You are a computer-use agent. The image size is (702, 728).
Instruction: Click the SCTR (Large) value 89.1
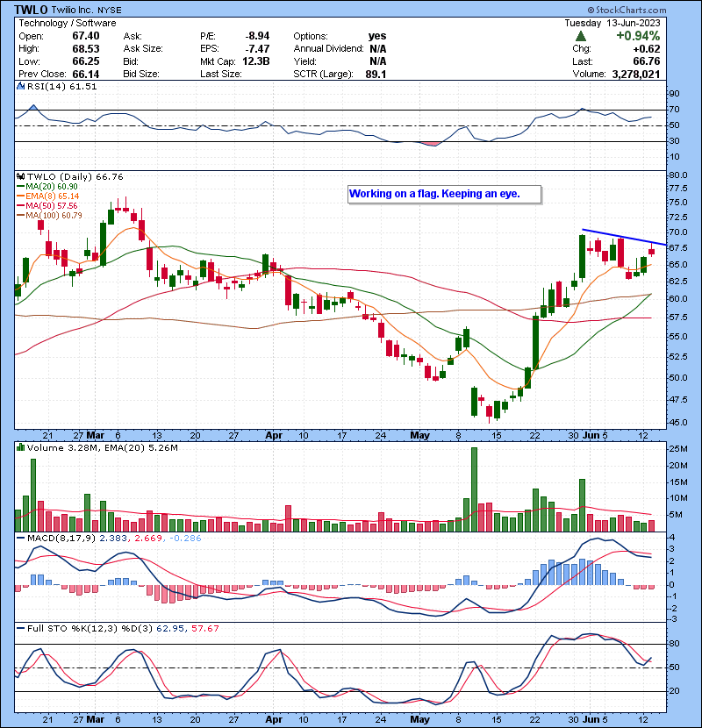[376, 75]
